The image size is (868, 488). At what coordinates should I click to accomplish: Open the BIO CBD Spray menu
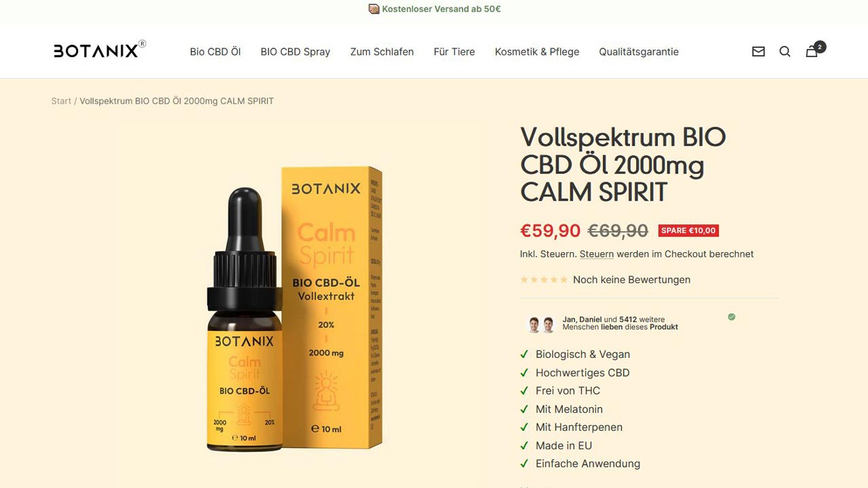click(295, 52)
